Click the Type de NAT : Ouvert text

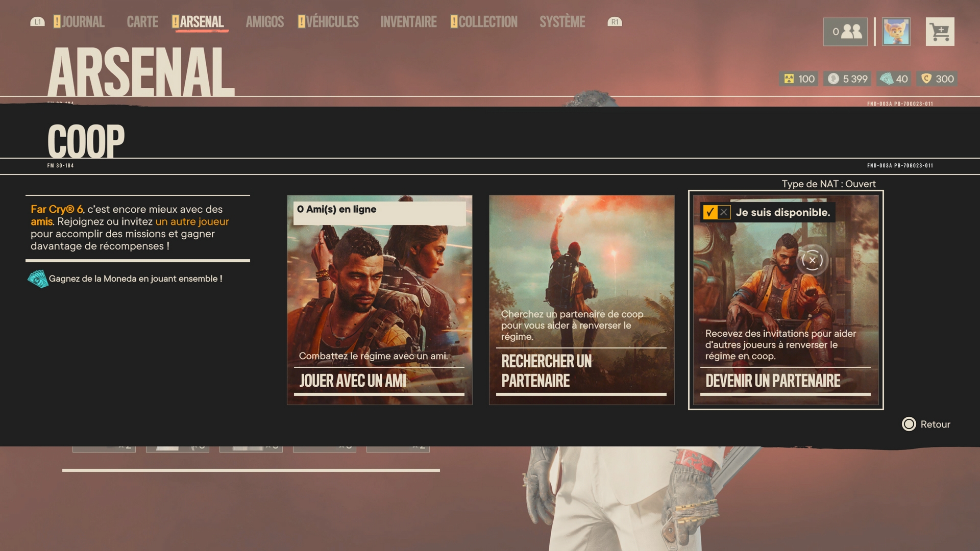pyautogui.click(x=828, y=184)
